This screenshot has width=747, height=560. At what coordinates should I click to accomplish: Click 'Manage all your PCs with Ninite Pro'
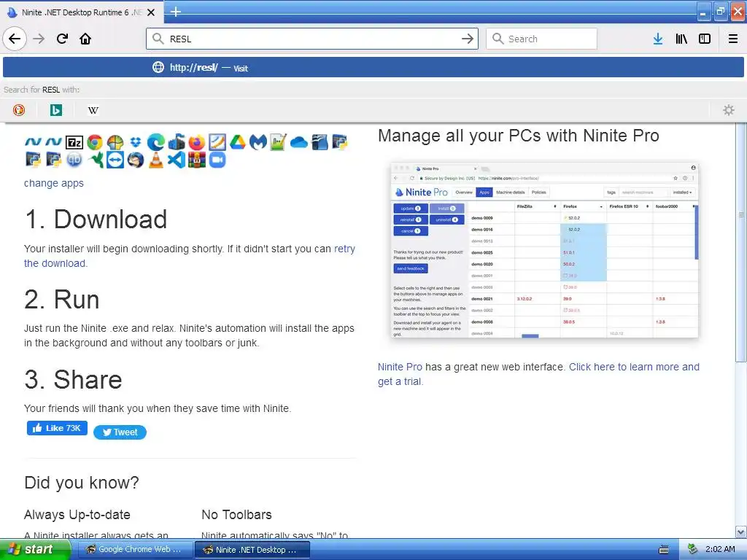(519, 136)
